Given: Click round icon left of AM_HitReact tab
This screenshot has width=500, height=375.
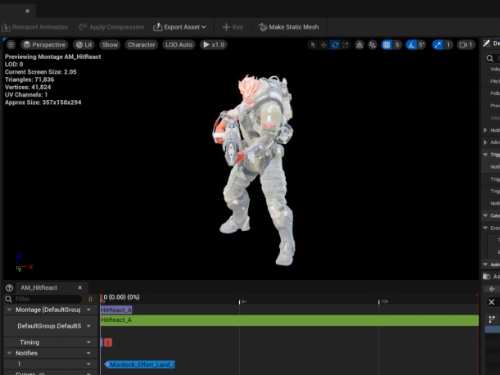Looking at the screenshot, I should tap(9, 288).
